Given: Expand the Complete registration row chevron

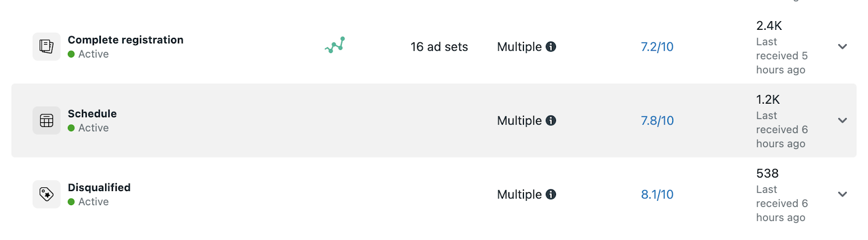Looking at the screenshot, I should click(x=843, y=47).
